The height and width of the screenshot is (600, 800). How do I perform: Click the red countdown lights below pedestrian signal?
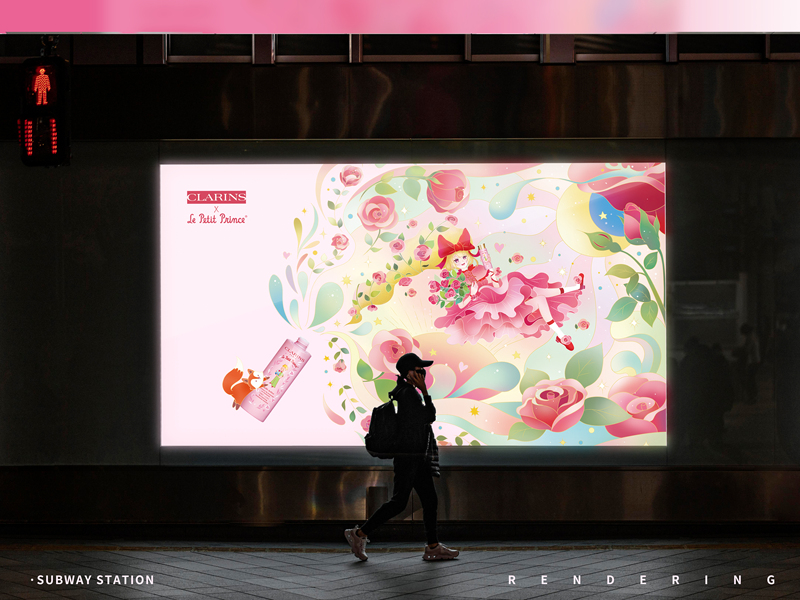click(40, 137)
